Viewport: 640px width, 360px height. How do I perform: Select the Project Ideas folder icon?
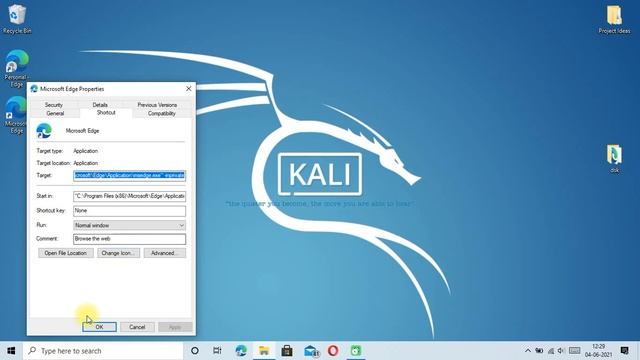coord(614,19)
